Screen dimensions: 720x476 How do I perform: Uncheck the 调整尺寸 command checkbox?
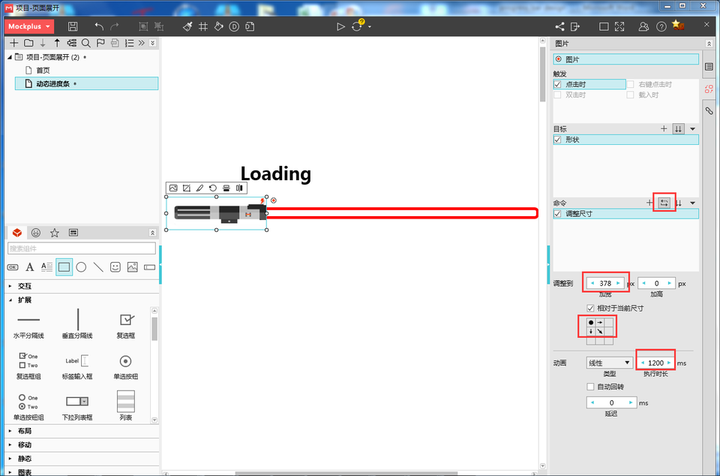[x=557, y=214]
